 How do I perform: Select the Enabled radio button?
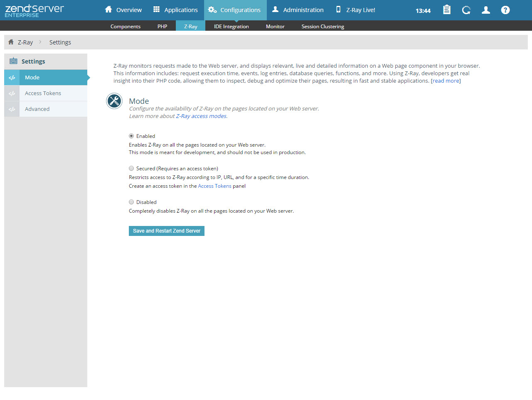pos(131,136)
